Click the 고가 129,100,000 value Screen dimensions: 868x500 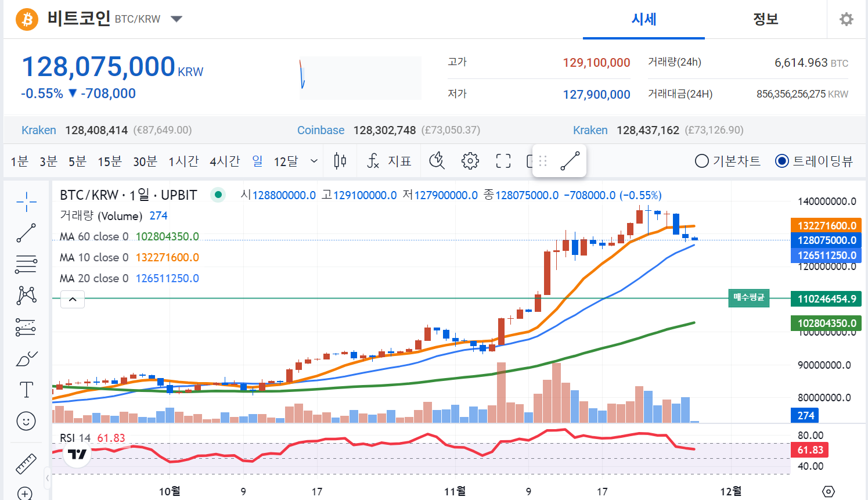[x=596, y=63]
